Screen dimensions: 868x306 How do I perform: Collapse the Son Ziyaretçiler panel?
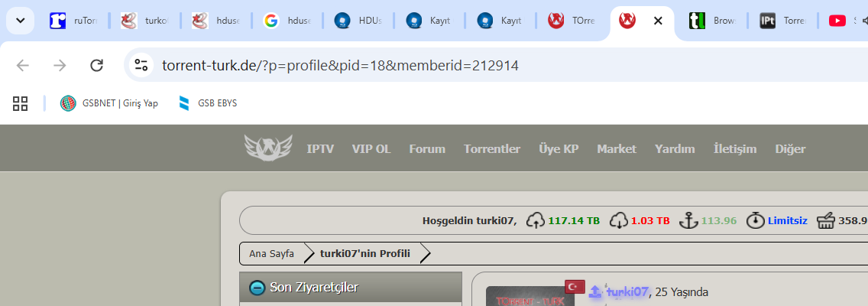click(256, 288)
